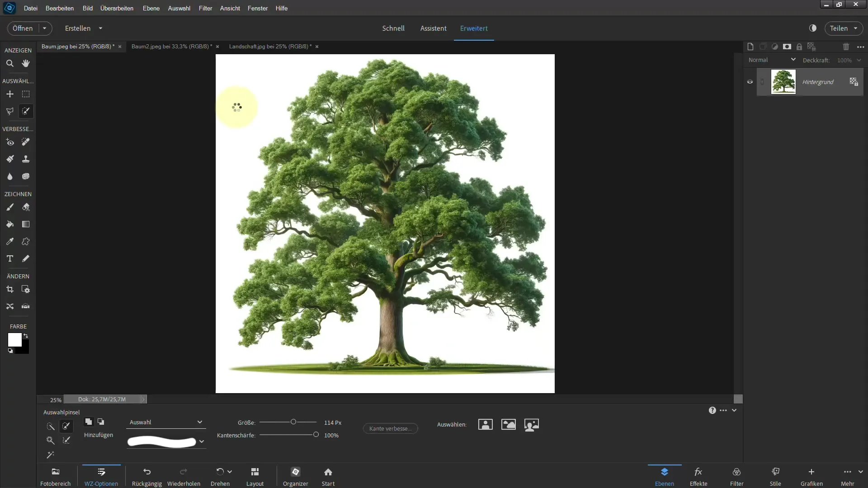Click the white foreground color swatch
This screenshot has height=488, width=868.
[14, 340]
